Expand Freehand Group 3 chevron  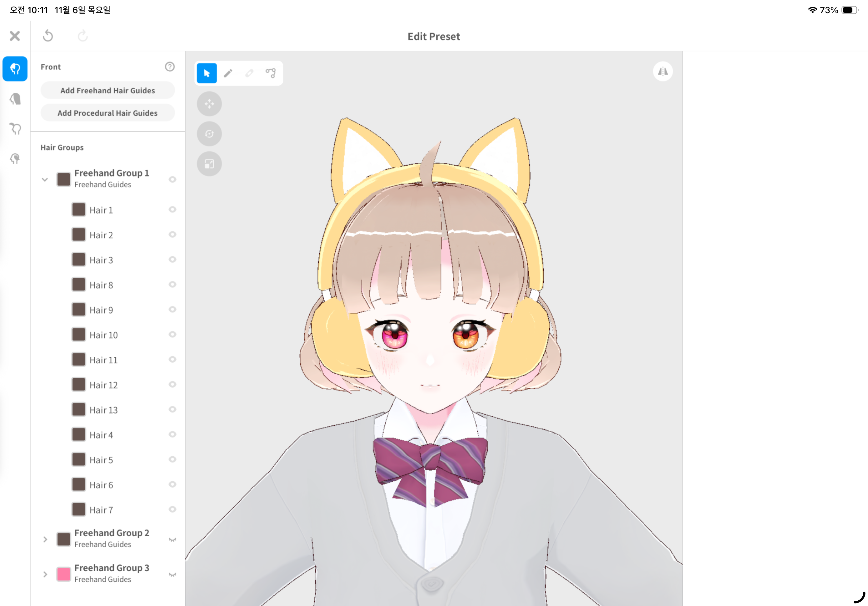(45, 574)
